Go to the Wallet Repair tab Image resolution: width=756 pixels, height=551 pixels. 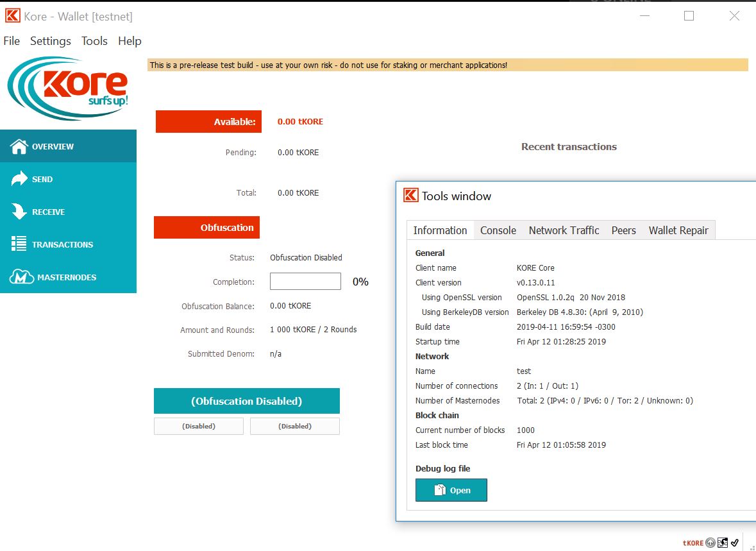[x=678, y=231]
